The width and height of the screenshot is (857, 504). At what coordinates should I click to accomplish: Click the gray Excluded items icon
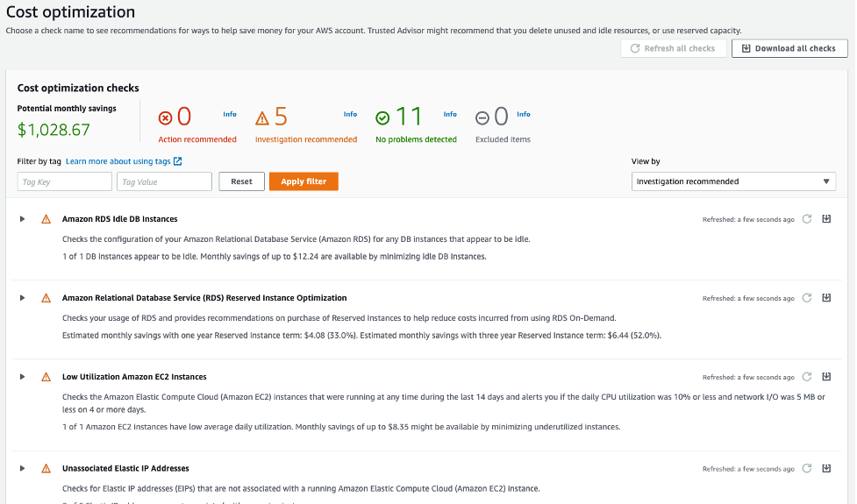[482, 118]
